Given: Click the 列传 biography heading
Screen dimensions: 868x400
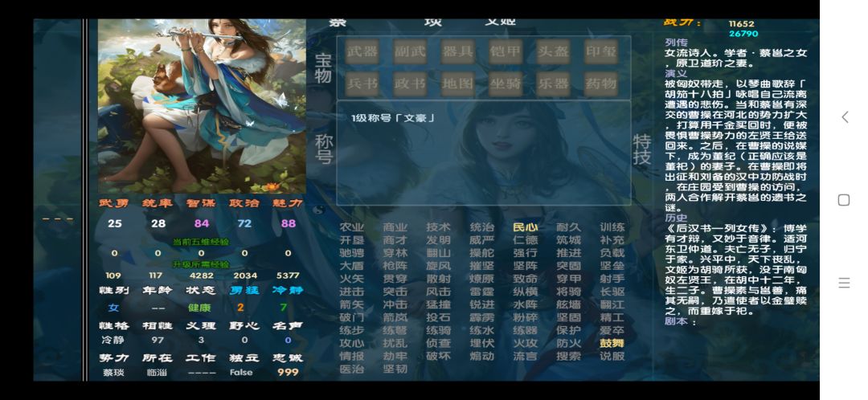Looking at the screenshot, I should coord(676,43).
